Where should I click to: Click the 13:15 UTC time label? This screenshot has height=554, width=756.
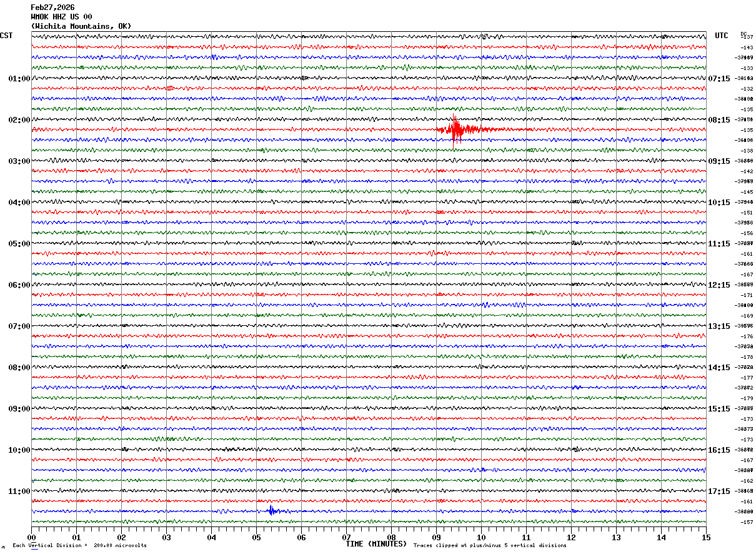coord(719,326)
